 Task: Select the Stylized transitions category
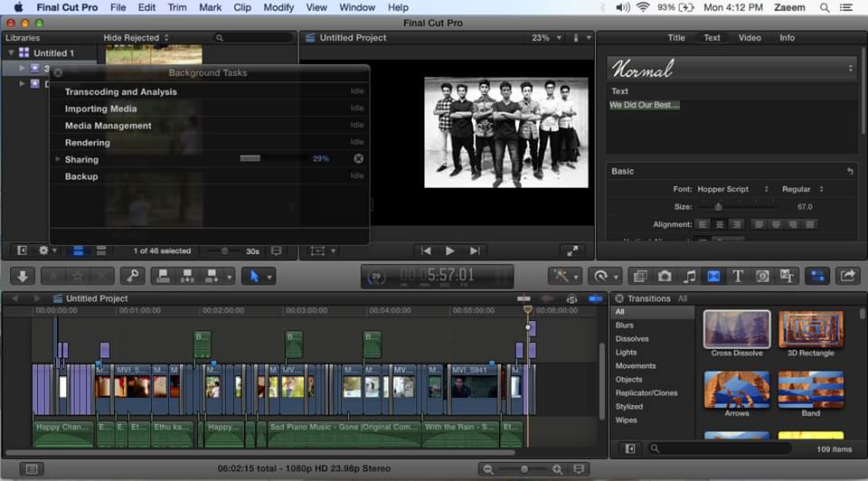pyautogui.click(x=629, y=406)
